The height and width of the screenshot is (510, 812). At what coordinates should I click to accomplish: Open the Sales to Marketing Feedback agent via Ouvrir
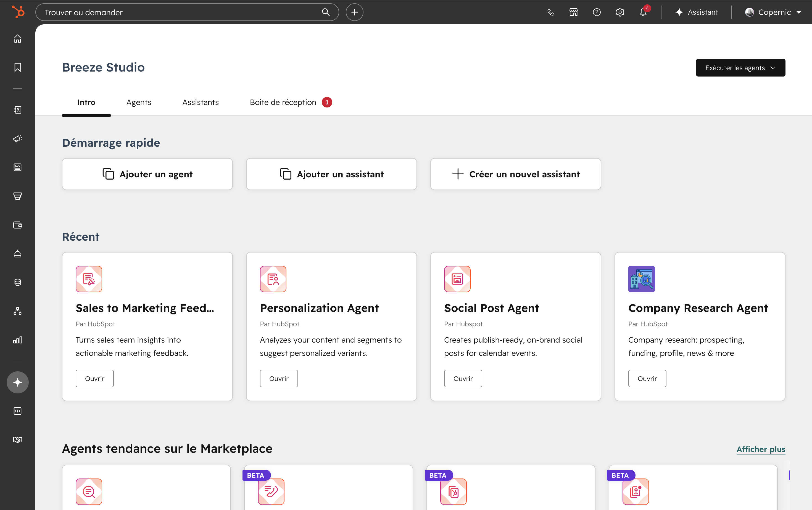95,378
